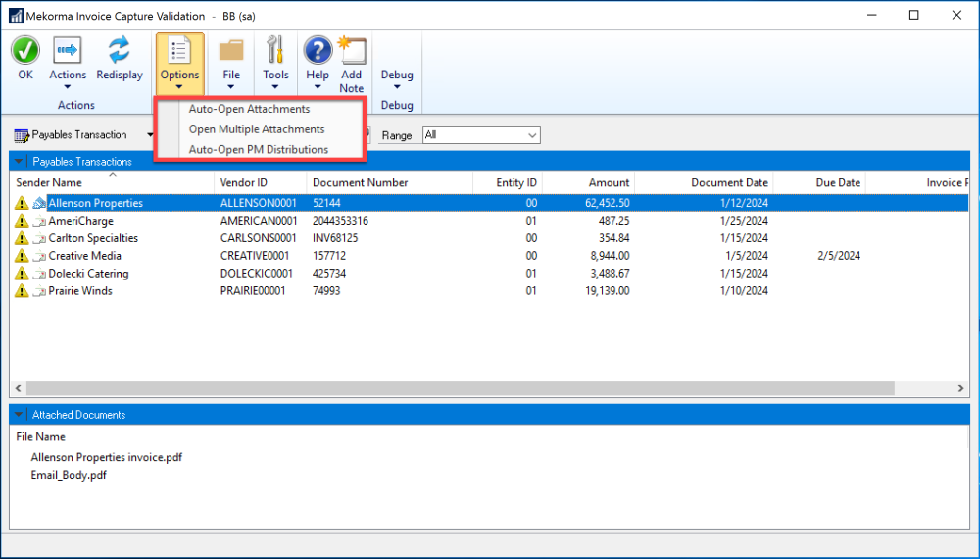Image resolution: width=980 pixels, height=559 pixels.
Task: Toggle Open Multiple Attachments option
Action: click(256, 129)
